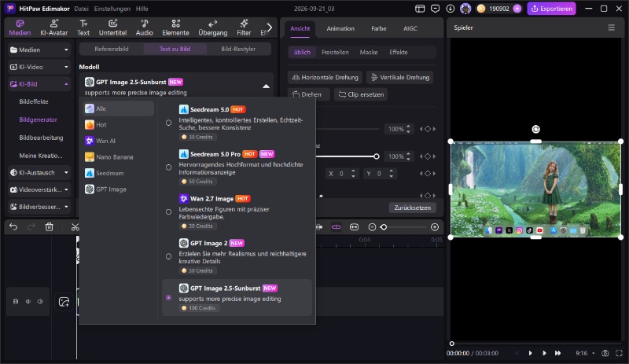Switch to the Farbe tab

pos(379,28)
